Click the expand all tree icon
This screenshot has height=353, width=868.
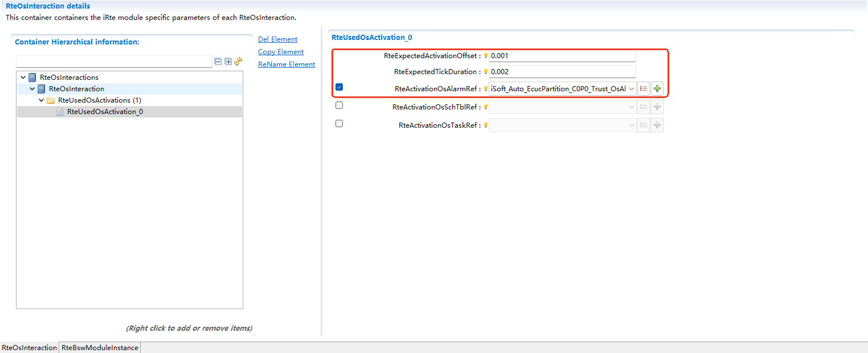click(228, 62)
